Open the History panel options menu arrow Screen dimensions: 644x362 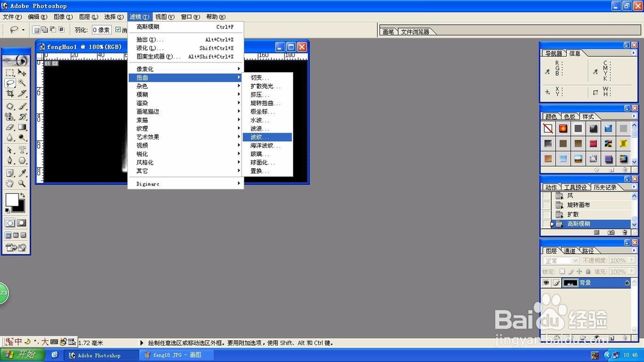pos(633,187)
